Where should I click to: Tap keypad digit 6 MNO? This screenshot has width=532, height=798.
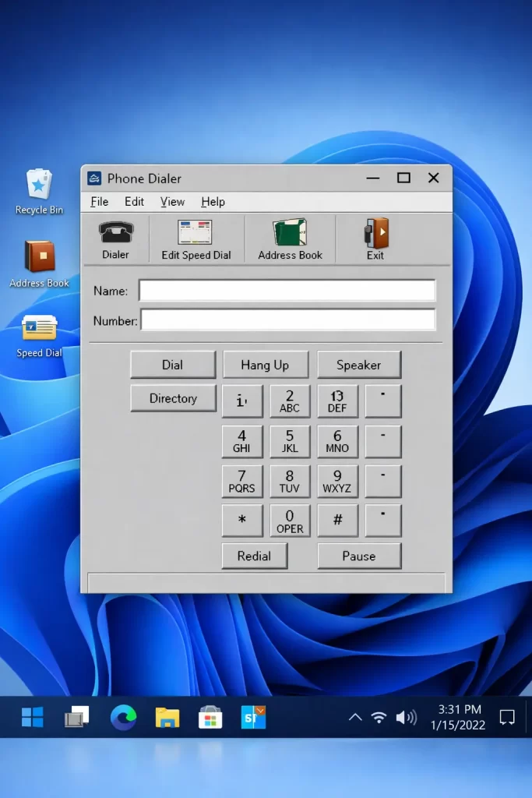coord(337,441)
